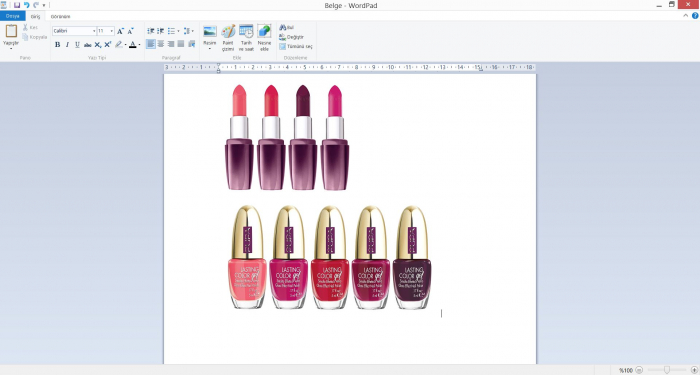The height and width of the screenshot is (375, 700).
Task: Click the save icon in the title bar
Action: [17, 5]
